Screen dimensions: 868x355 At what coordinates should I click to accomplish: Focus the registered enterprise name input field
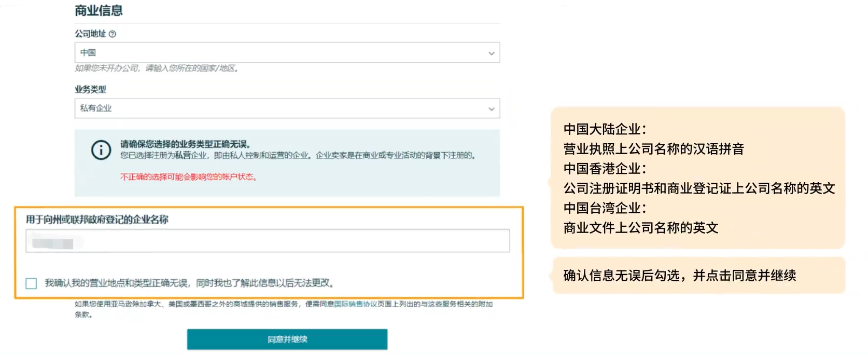pyautogui.click(x=268, y=241)
